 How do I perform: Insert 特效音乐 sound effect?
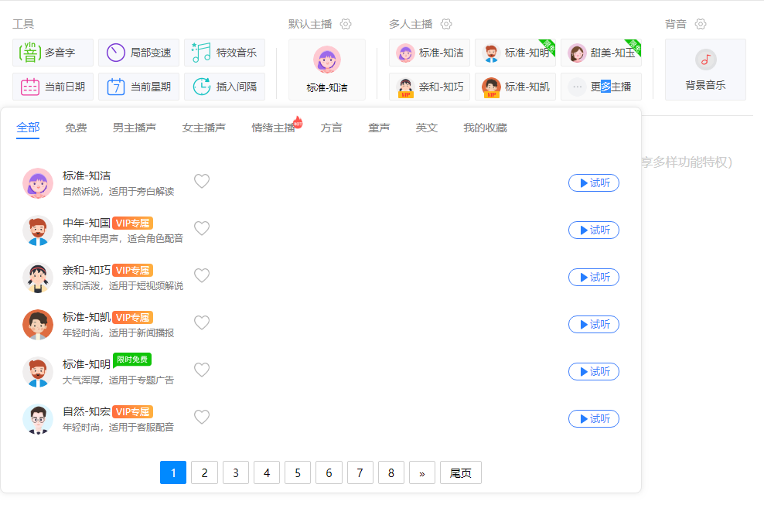pyautogui.click(x=224, y=53)
